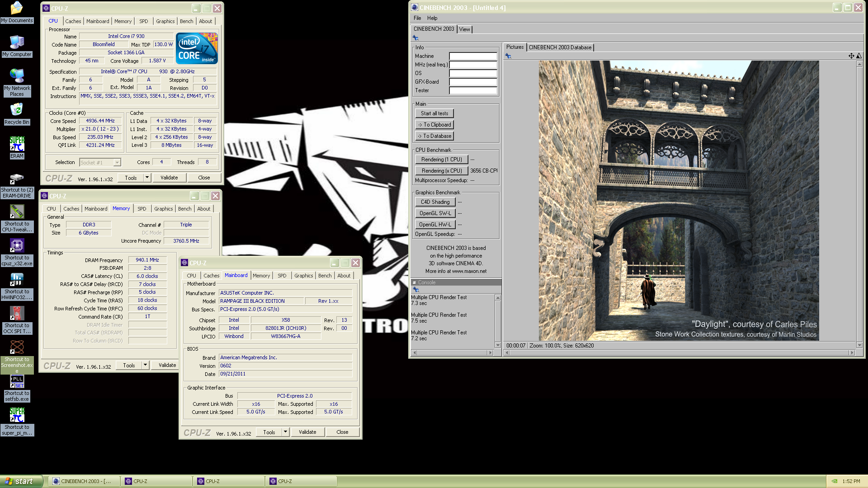The image size is (868, 488).
Task: Launch cpuz_x32.exe shortcut icon
Action: 17,253
